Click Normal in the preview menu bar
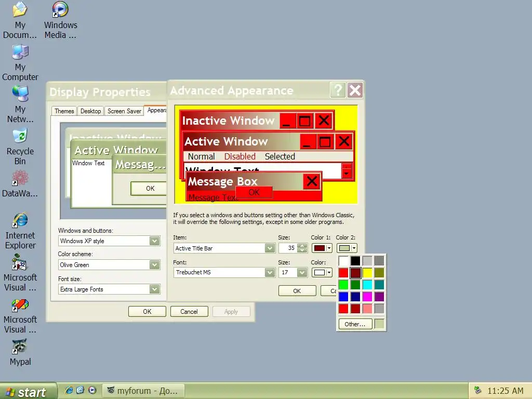Image resolution: width=532 pixels, height=399 pixels. click(x=201, y=156)
